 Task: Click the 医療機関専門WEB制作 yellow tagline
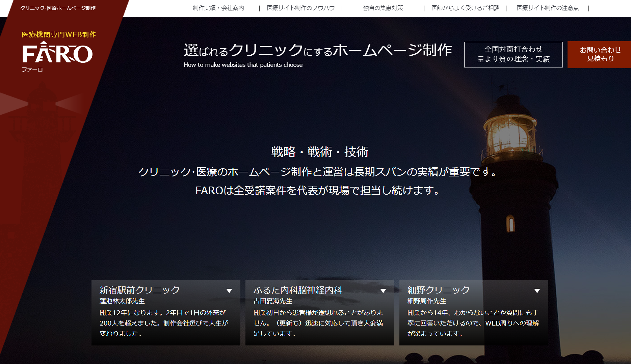tap(59, 34)
